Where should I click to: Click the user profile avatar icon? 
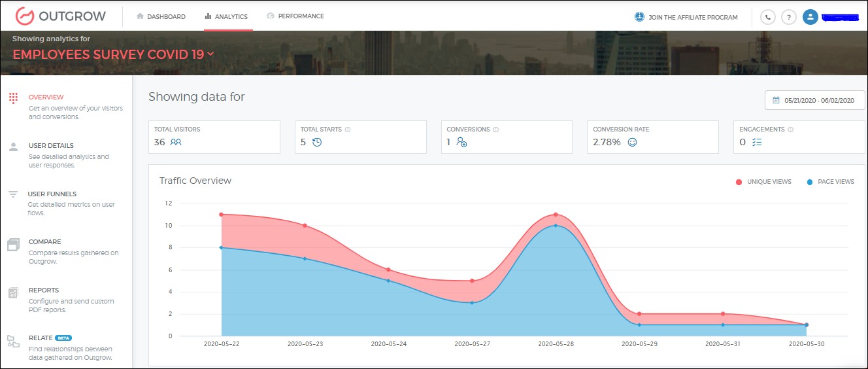coord(810,17)
